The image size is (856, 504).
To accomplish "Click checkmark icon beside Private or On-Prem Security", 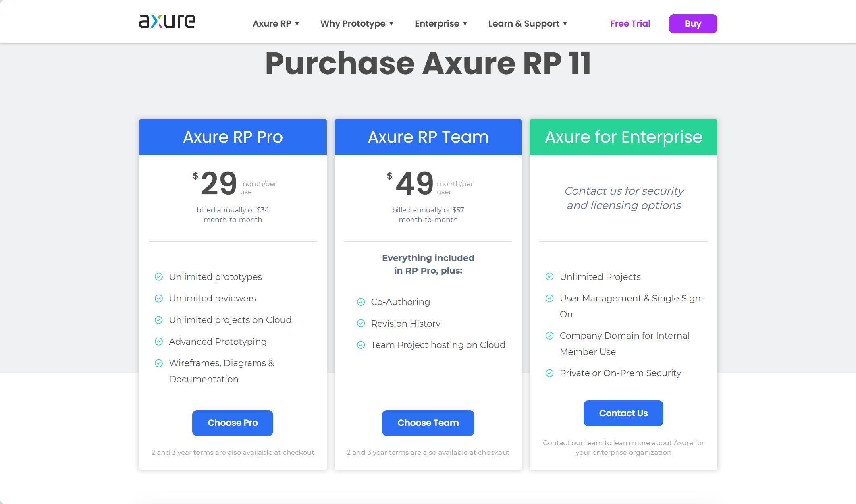I will pos(549,373).
